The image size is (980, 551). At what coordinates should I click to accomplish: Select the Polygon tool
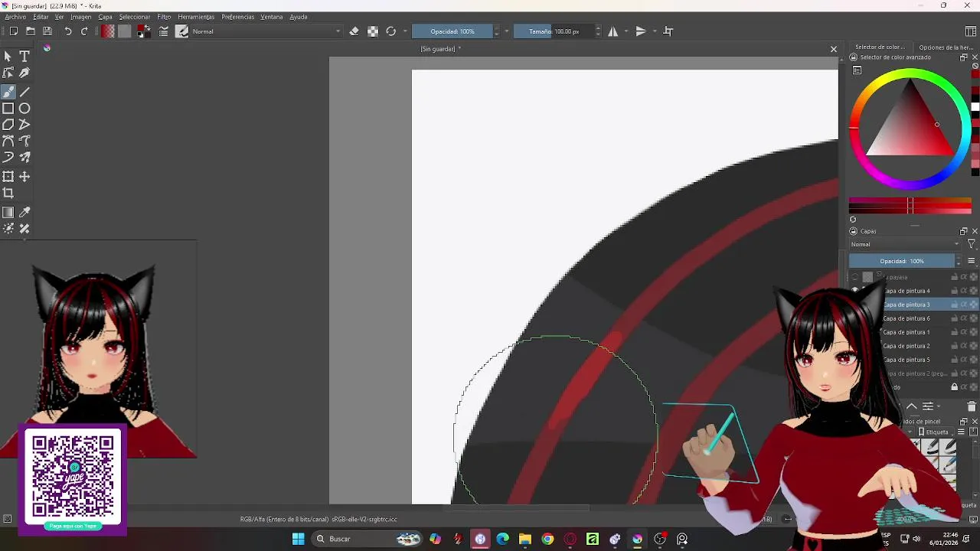tap(8, 125)
